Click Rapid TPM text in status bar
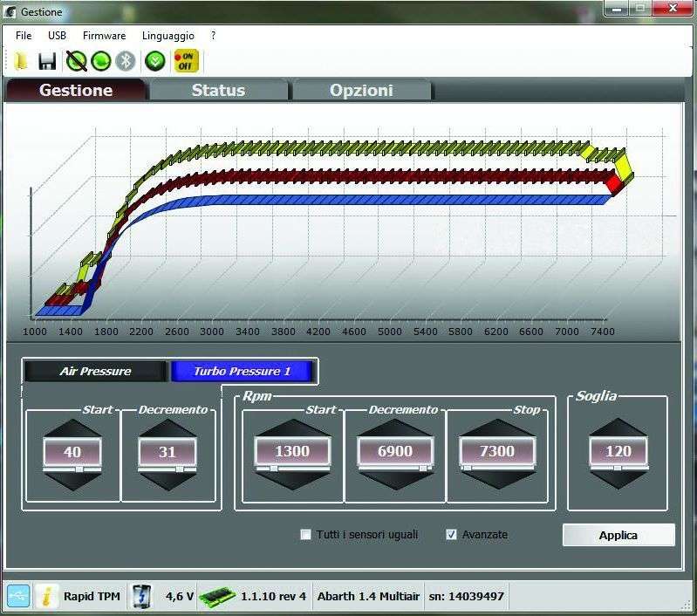The width and height of the screenshot is (697, 616). click(x=92, y=597)
